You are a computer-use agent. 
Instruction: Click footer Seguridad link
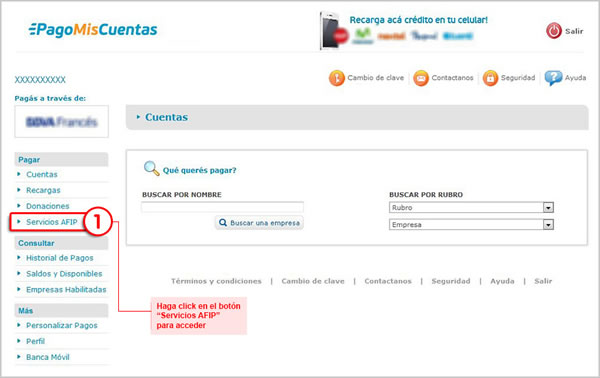pos(451,281)
